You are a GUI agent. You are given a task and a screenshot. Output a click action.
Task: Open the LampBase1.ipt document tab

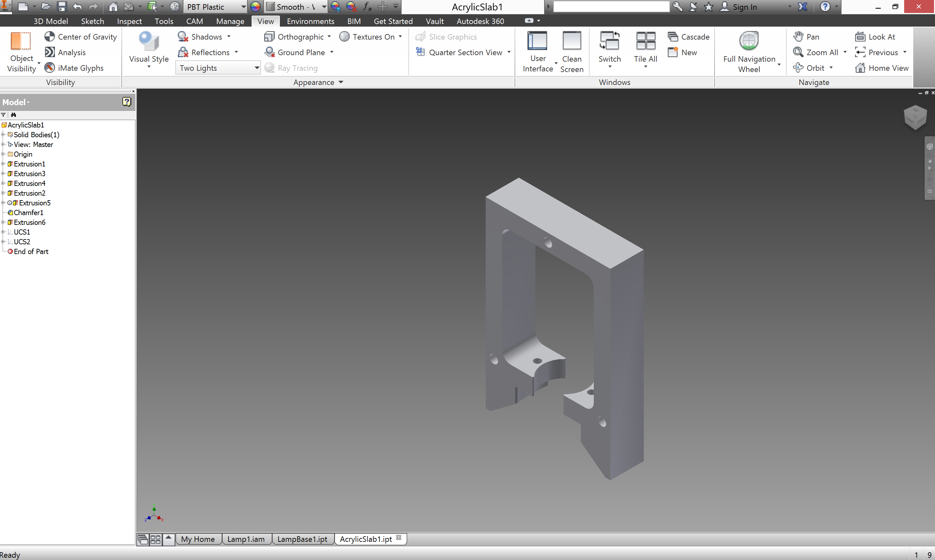click(302, 539)
